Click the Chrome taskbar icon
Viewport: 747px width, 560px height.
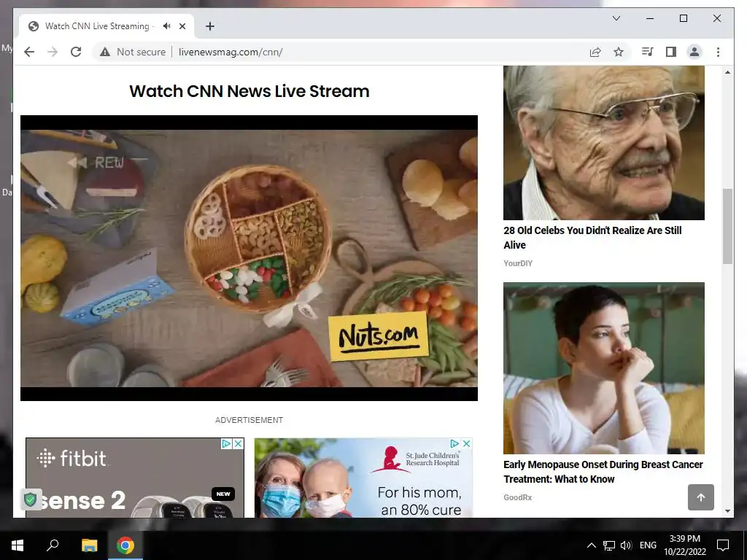(125, 545)
